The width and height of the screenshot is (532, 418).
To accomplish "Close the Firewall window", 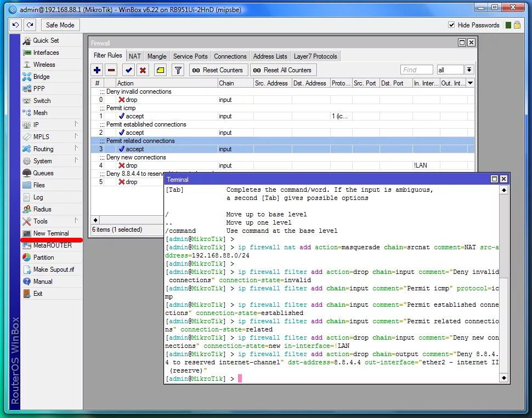I will (x=471, y=42).
